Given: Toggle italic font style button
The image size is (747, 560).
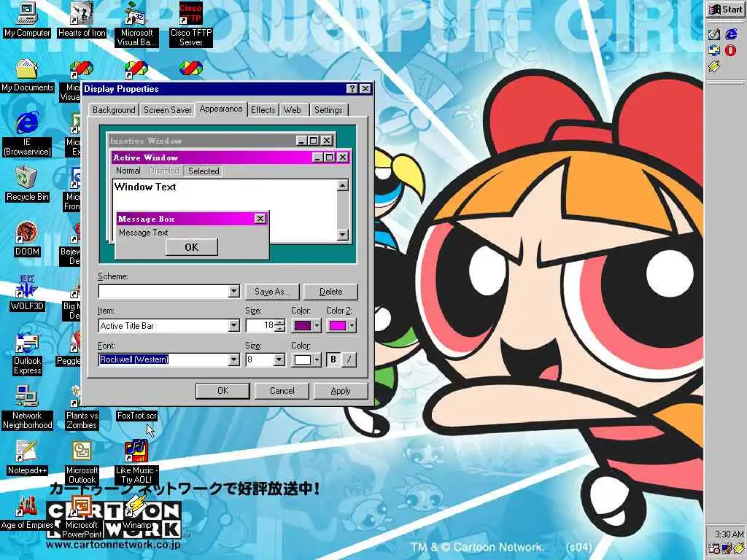Looking at the screenshot, I should coord(349,359).
